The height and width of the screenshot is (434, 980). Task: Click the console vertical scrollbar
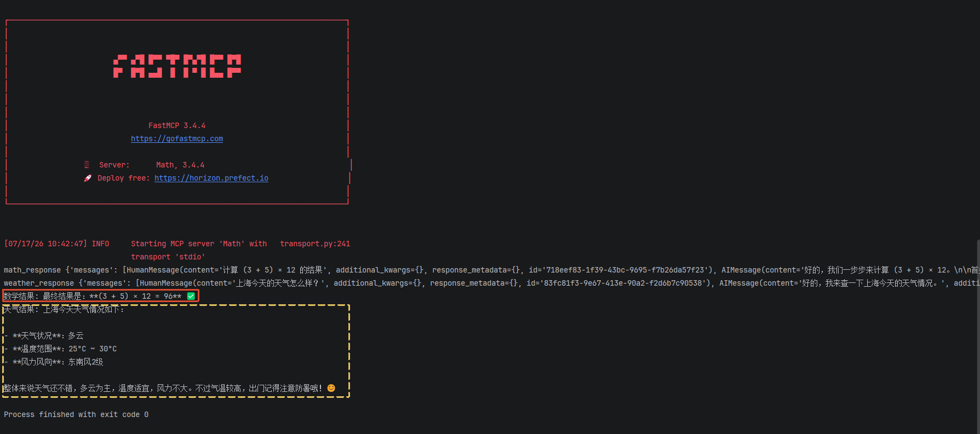tap(978, 336)
